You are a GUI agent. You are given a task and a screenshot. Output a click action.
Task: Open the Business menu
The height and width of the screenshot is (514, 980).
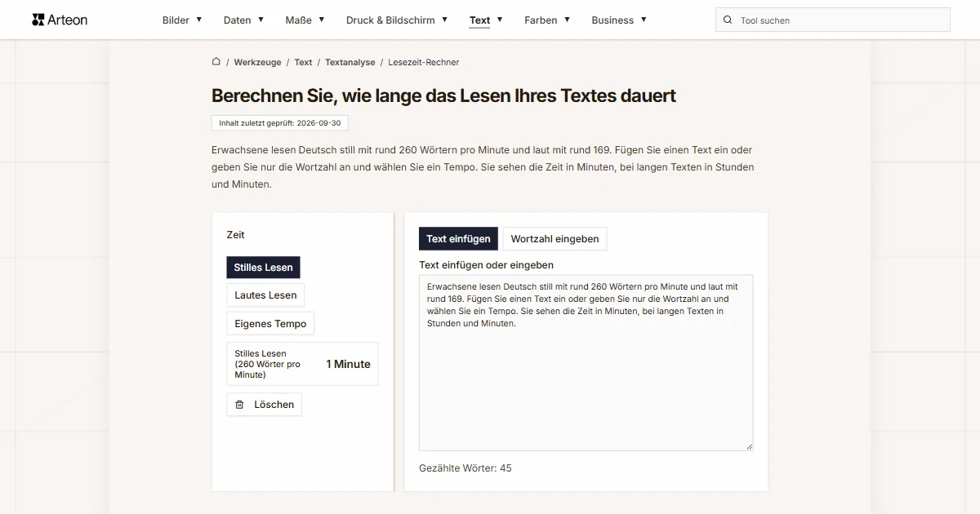(612, 20)
